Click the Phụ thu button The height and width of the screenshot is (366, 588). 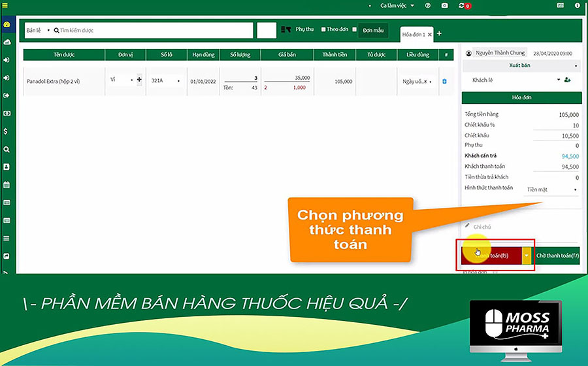(304, 29)
